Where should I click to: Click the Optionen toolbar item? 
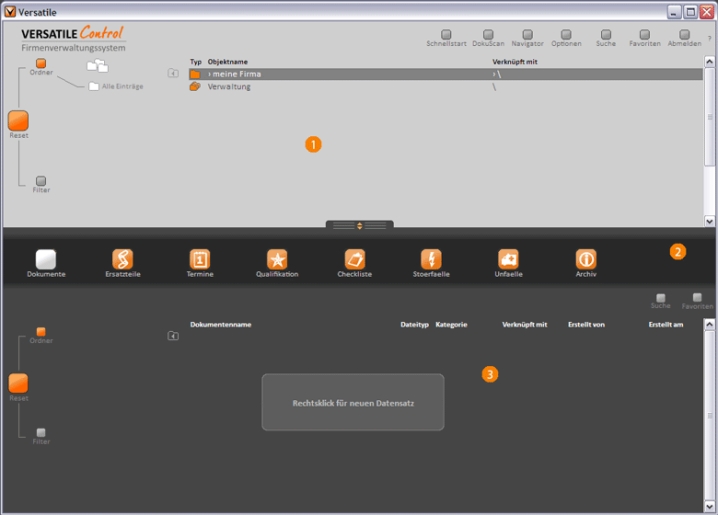(566, 35)
